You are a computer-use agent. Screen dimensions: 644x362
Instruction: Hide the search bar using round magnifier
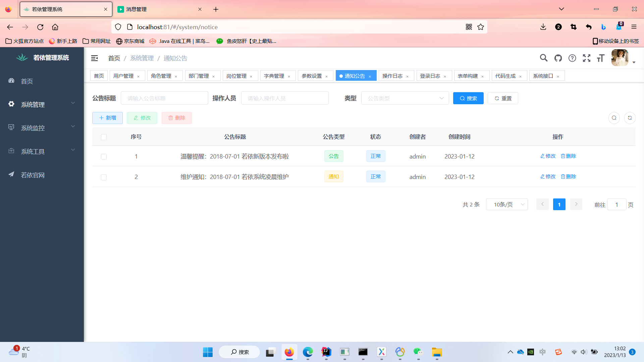coord(614,118)
